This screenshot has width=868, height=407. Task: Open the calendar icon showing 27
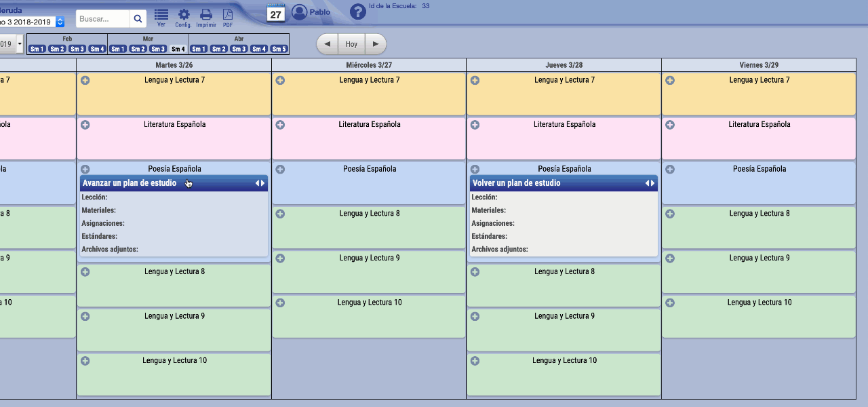pyautogui.click(x=275, y=14)
